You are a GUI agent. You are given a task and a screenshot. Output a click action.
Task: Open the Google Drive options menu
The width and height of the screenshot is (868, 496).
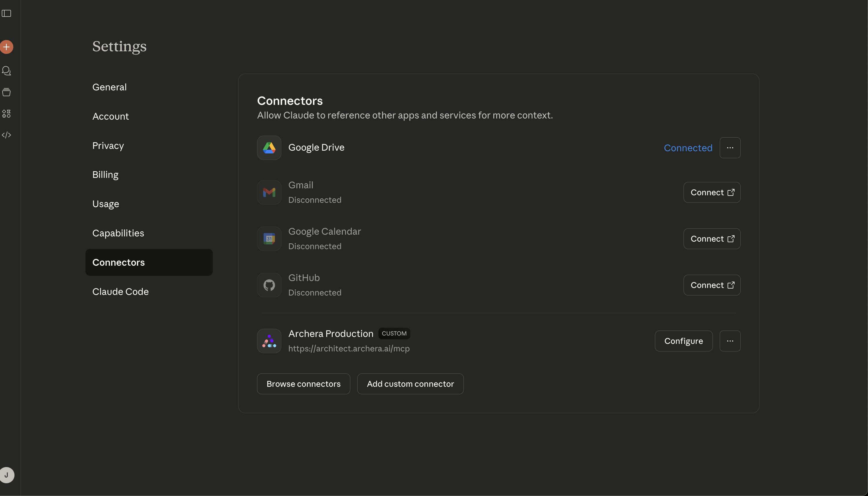[x=730, y=147]
